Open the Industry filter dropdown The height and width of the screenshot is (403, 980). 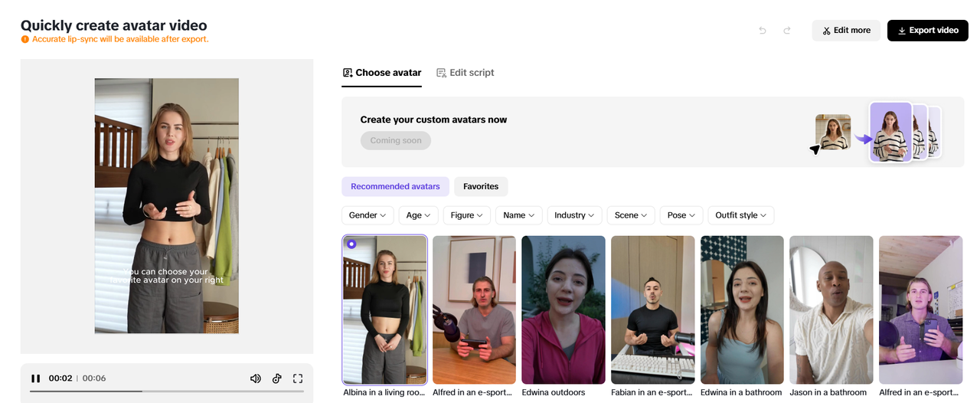click(x=574, y=215)
